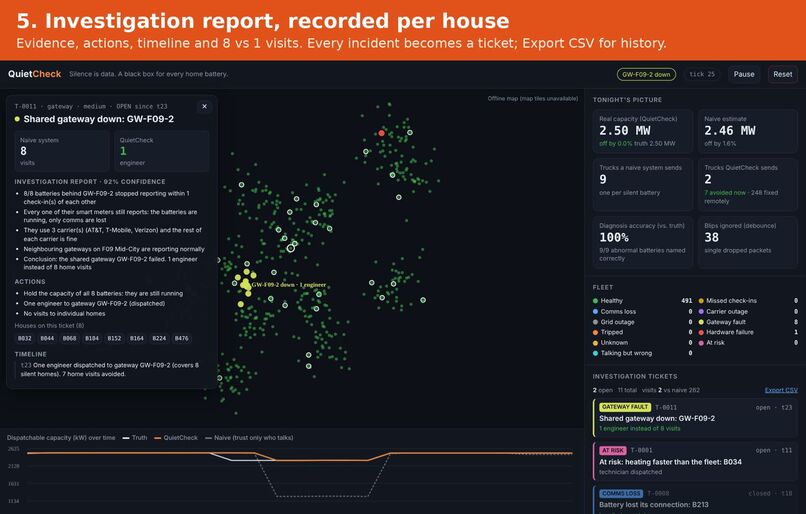
Task: Click the Gateway fault yellow legend dot
Action: click(x=701, y=322)
